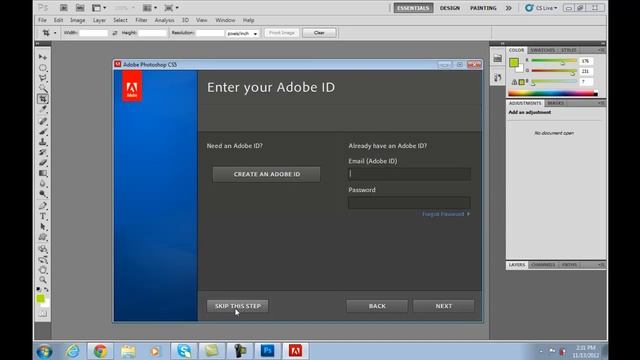Select the History Brush tool

pyautogui.click(x=42, y=153)
